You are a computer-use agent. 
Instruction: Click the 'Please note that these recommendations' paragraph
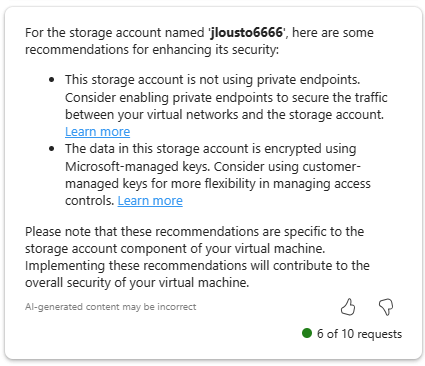pos(197,257)
